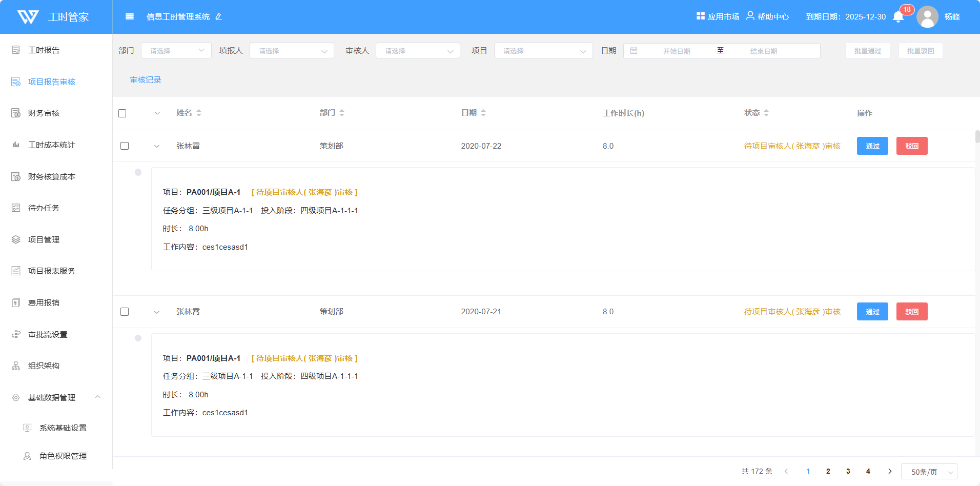Collapse the 2020-07-22 row details
This screenshot has height=486, width=980.
157,146
